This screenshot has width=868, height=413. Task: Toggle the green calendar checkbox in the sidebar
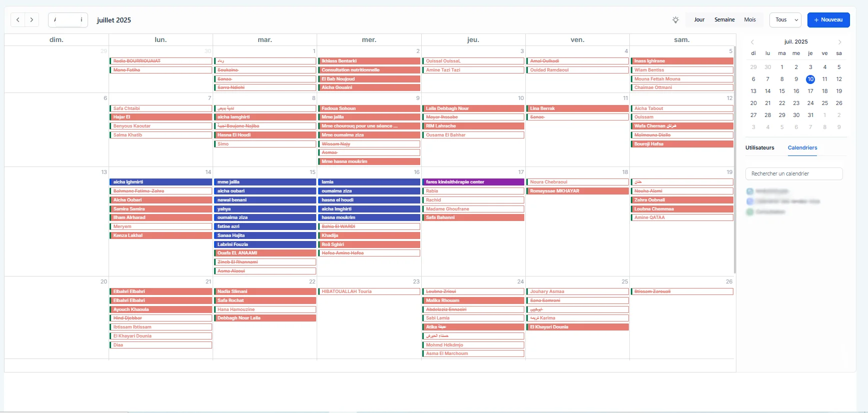click(x=750, y=212)
